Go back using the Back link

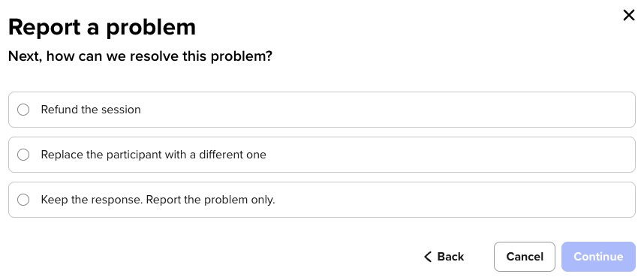click(444, 257)
